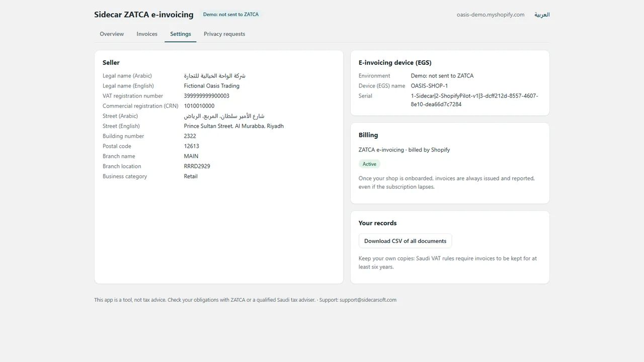
Task: Click the support@sidecarsoft.com email in footer
Action: coord(368,300)
